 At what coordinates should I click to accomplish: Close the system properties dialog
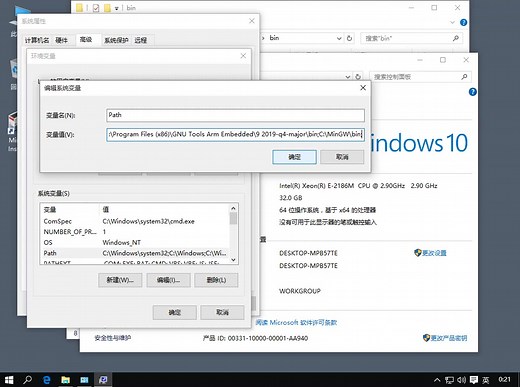click(x=252, y=21)
